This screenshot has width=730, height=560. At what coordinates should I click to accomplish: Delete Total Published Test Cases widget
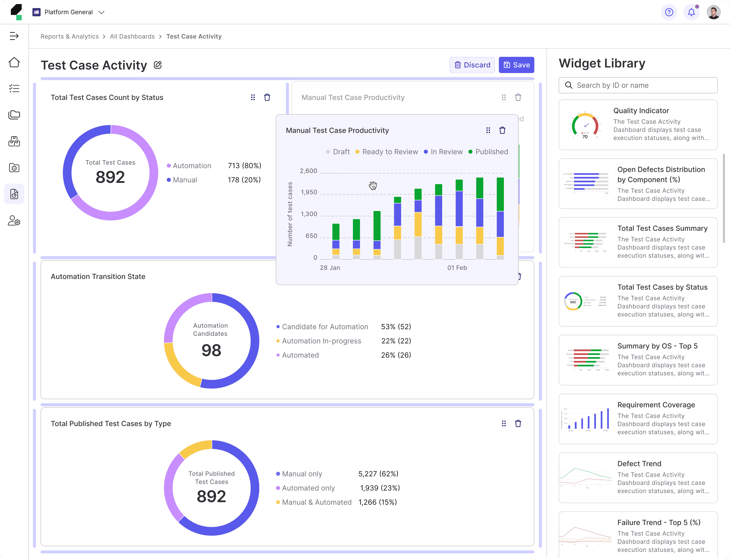click(518, 423)
